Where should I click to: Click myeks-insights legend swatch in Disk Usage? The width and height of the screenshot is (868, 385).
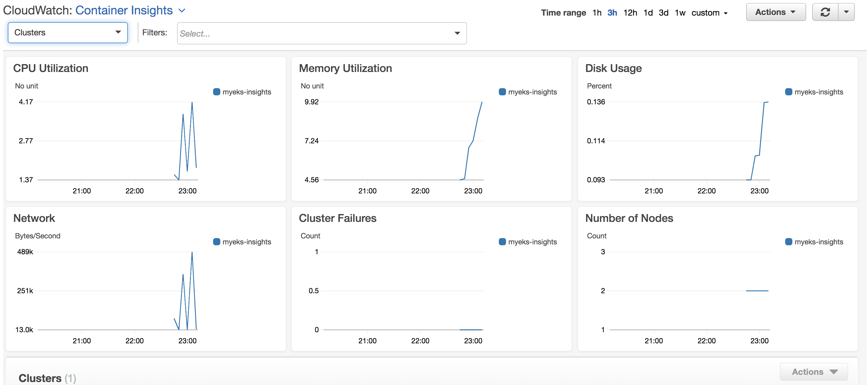click(788, 92)
